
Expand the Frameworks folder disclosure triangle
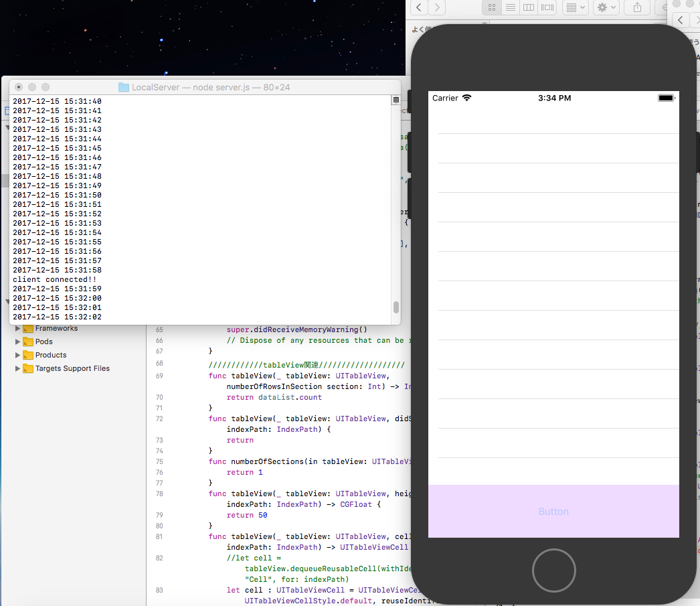point(18,329)
